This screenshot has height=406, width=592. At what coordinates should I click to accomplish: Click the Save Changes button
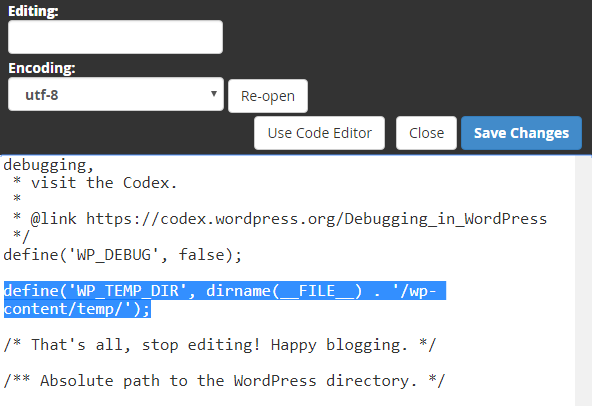521,133
